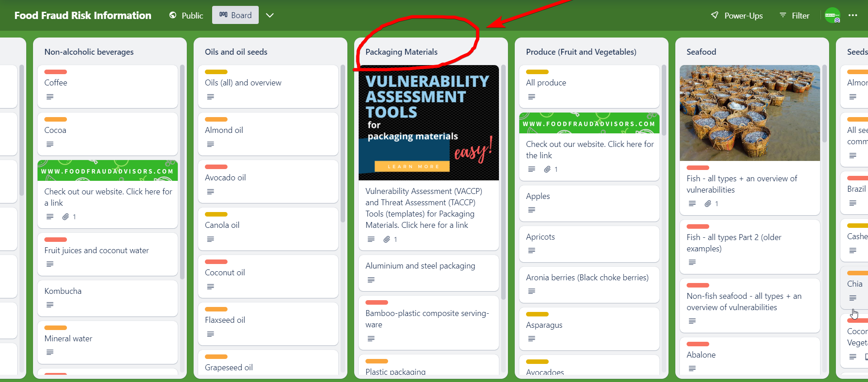Image resolution: width=868 pixels, height=382 pixels.
Task: Click attachment icon on Fish overview card
Action: pyautogui.click(x=708, y=203)
